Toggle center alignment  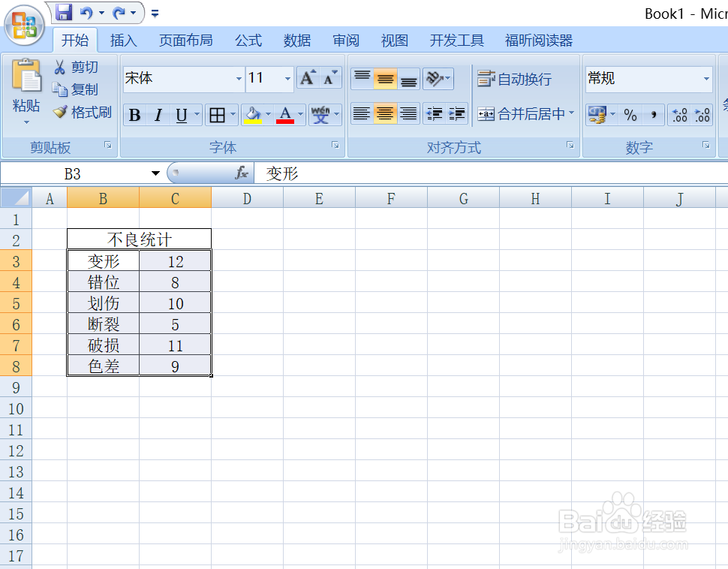tap(385, 114)
